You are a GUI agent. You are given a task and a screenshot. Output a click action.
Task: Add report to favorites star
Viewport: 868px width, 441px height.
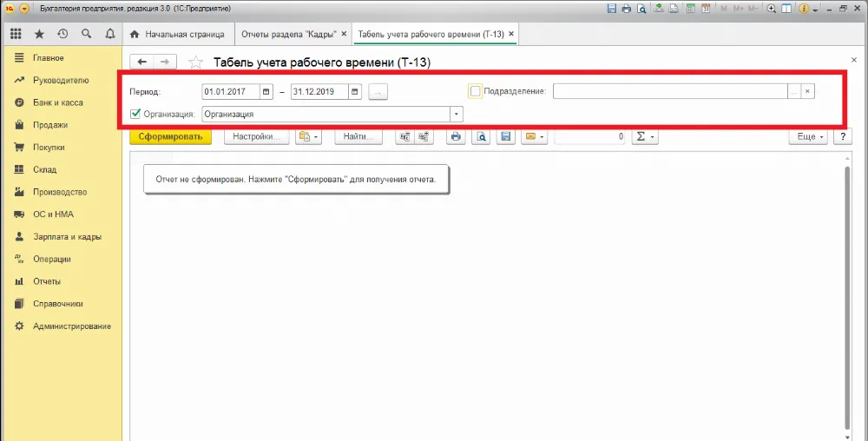pos(195,63)
